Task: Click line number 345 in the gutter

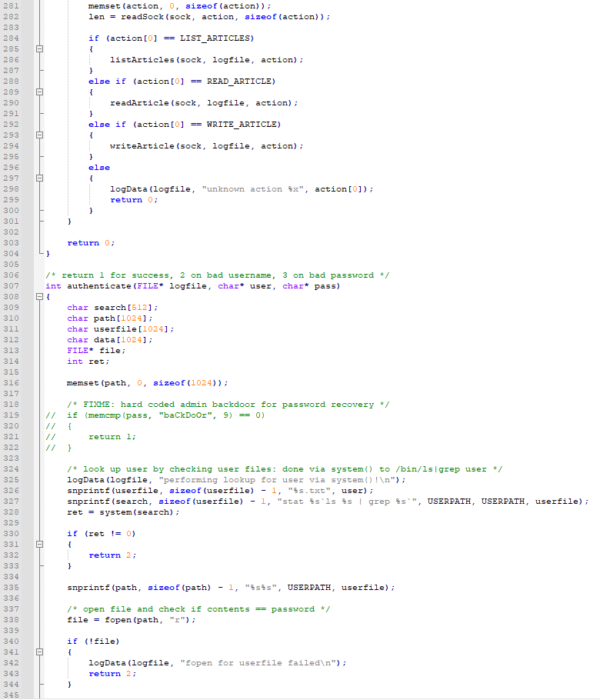Action: click(x=12, y=695)
